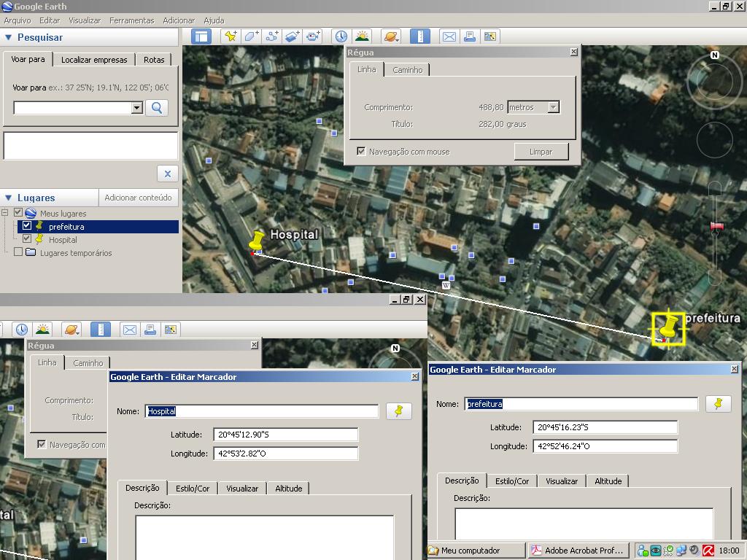Collapse the Meus lugares tree node
This screenshot has height=560, width=747.
click(x=5, y=213)
